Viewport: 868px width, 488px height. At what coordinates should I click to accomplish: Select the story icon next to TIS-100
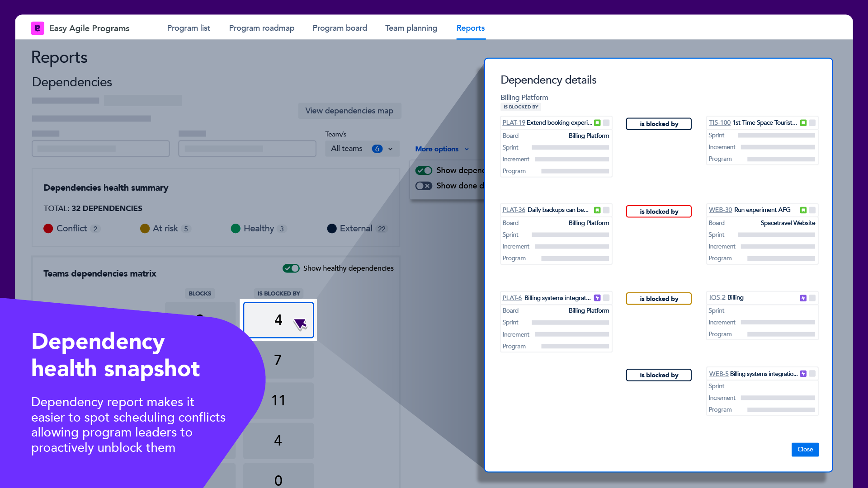point(802,122)
